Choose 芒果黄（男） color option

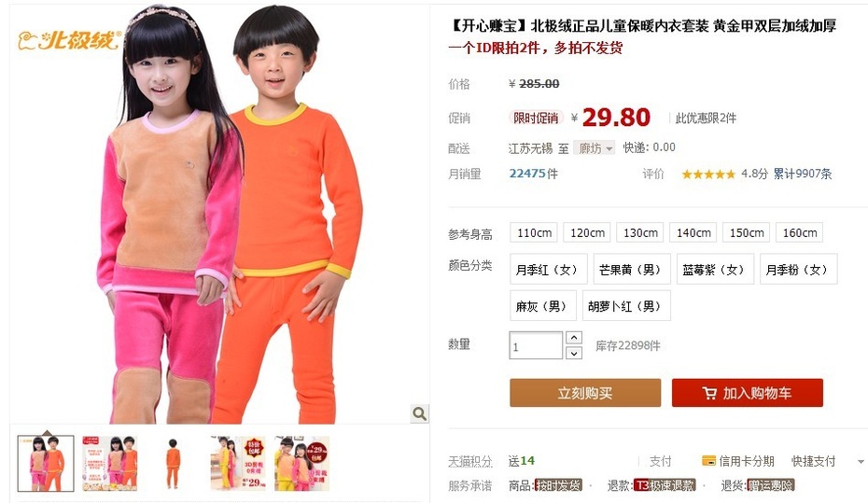(x=632, y=270)
